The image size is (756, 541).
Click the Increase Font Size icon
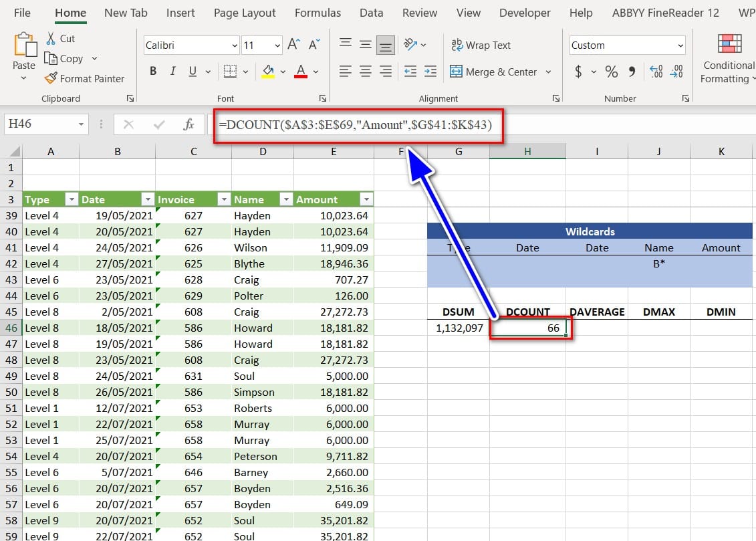293,45
